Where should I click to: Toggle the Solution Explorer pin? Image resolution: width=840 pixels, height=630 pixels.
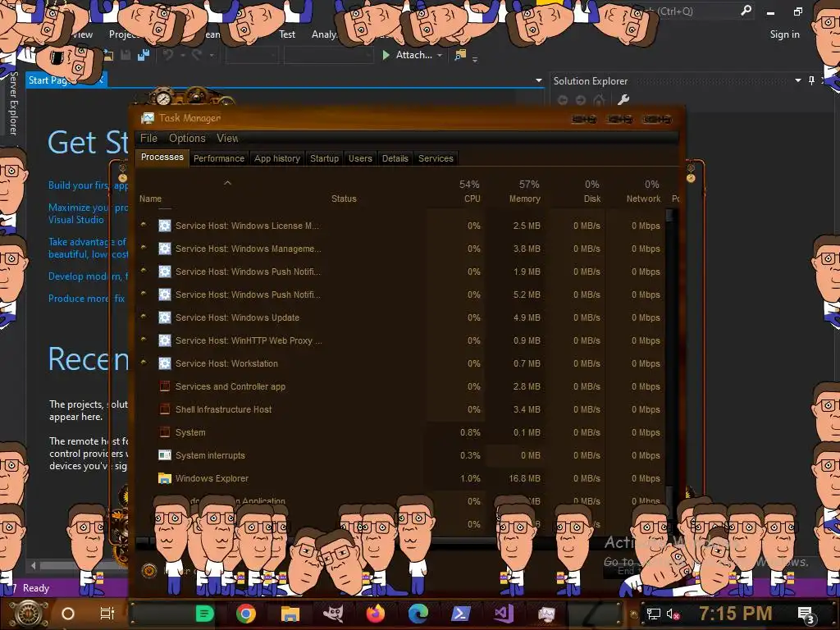click(811, 80)
